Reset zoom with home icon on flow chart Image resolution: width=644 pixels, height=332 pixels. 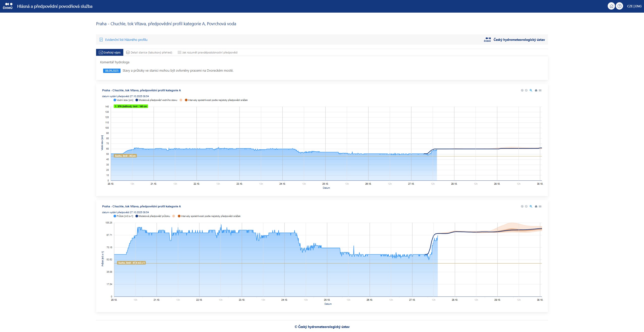(536, 206)
